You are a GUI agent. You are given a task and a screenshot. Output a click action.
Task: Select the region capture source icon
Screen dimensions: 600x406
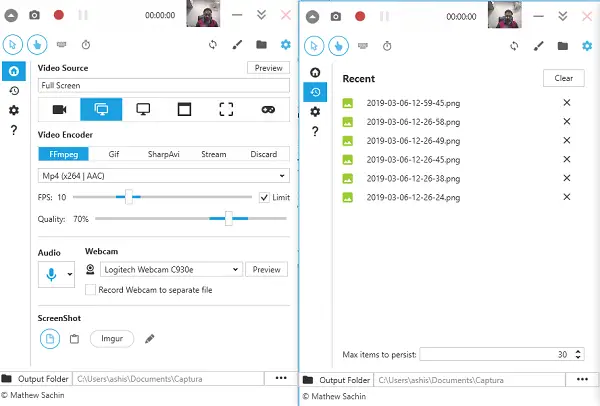pyautogui.click(x=226, y=110)
